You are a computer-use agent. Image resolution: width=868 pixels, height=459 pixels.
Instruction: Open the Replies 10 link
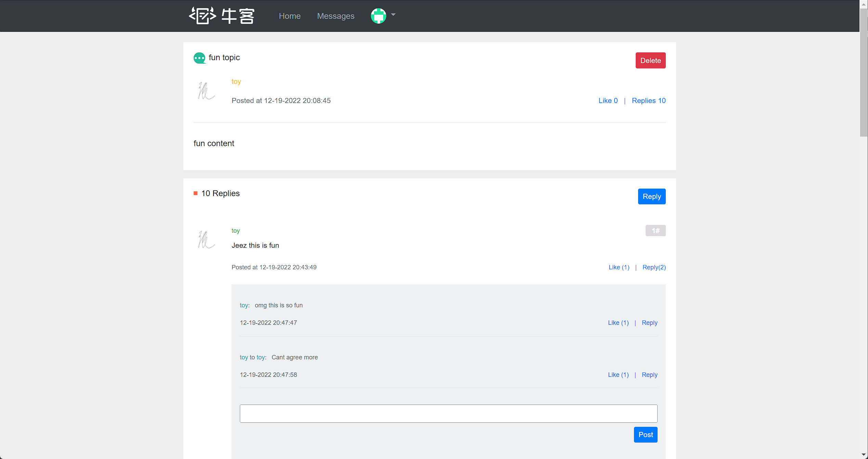648,101
